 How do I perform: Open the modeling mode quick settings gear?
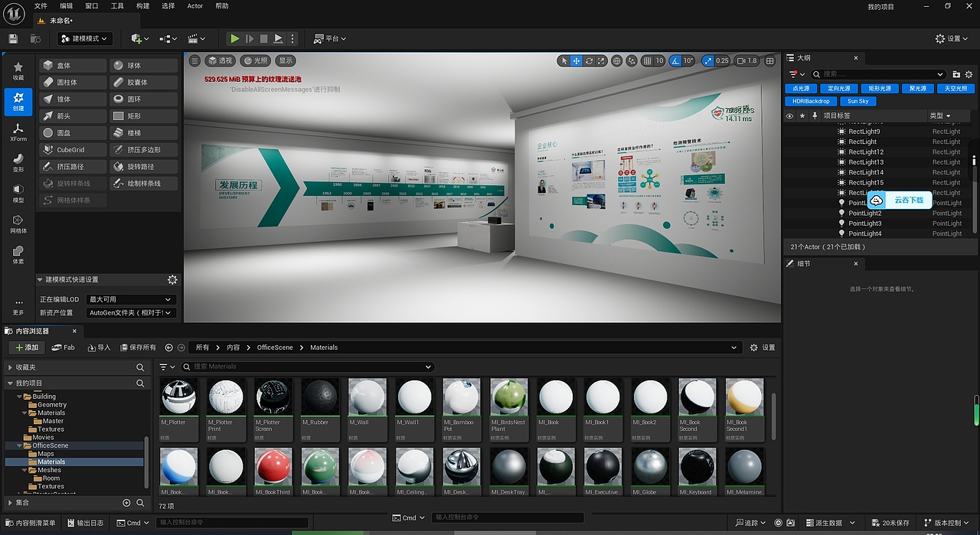173,279
